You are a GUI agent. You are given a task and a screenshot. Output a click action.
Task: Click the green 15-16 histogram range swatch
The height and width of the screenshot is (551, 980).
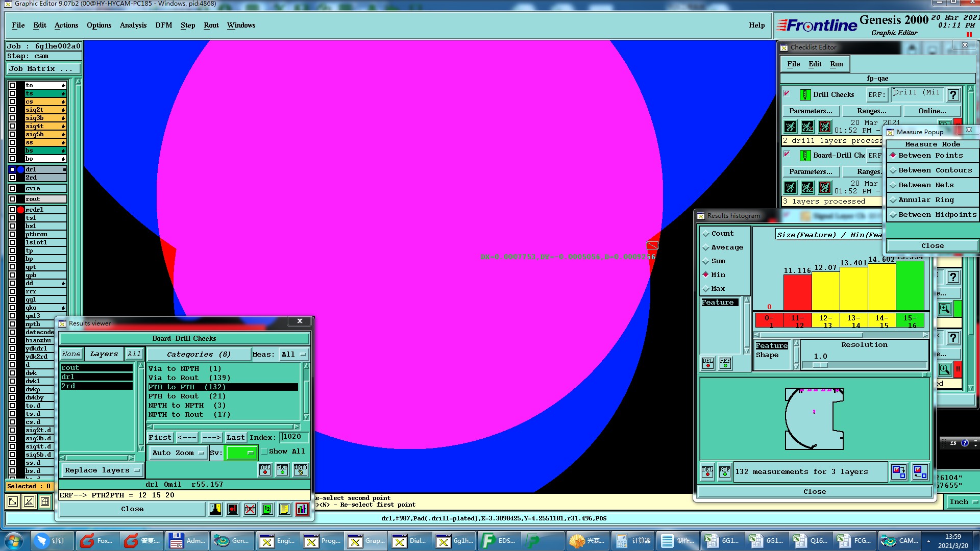tap(910, 321)
